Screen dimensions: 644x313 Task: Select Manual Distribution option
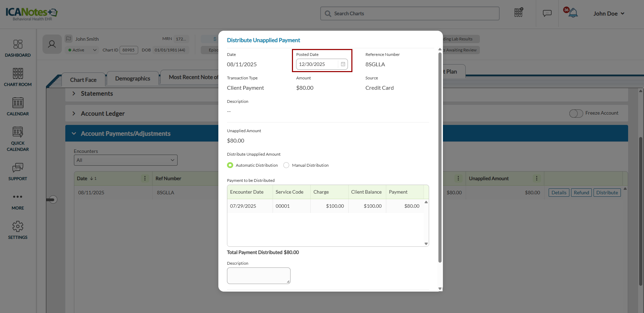tap(286, 165)
